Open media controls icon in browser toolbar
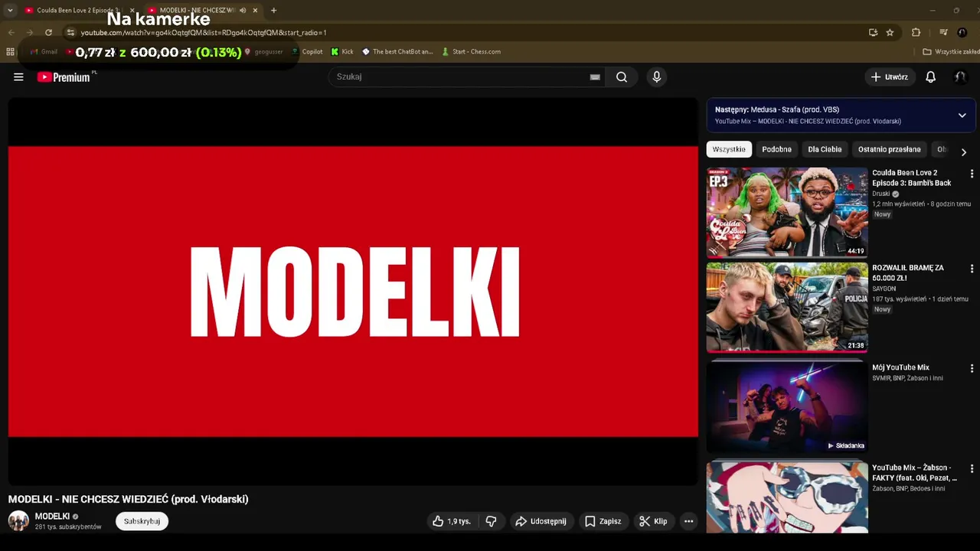Screen dimensions: 980x551 [943, 32]
